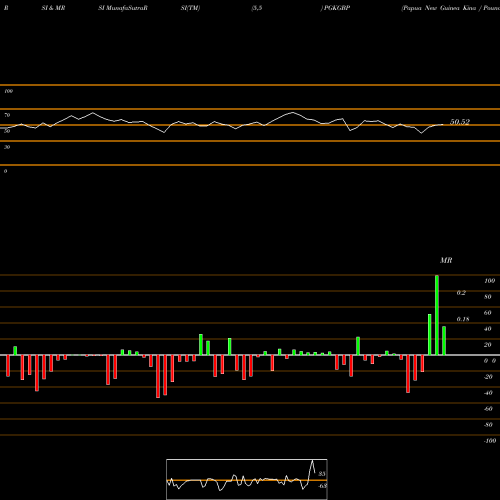Click the -63 value in mini chart
The width and height of the screenshot is (500, 500).
323,486
